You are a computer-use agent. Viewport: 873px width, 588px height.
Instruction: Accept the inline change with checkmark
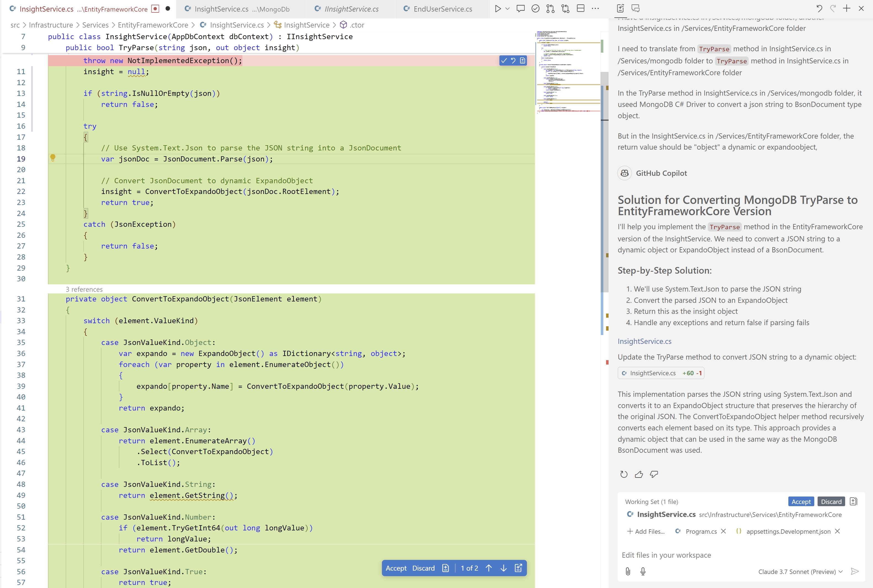point(504,60)
